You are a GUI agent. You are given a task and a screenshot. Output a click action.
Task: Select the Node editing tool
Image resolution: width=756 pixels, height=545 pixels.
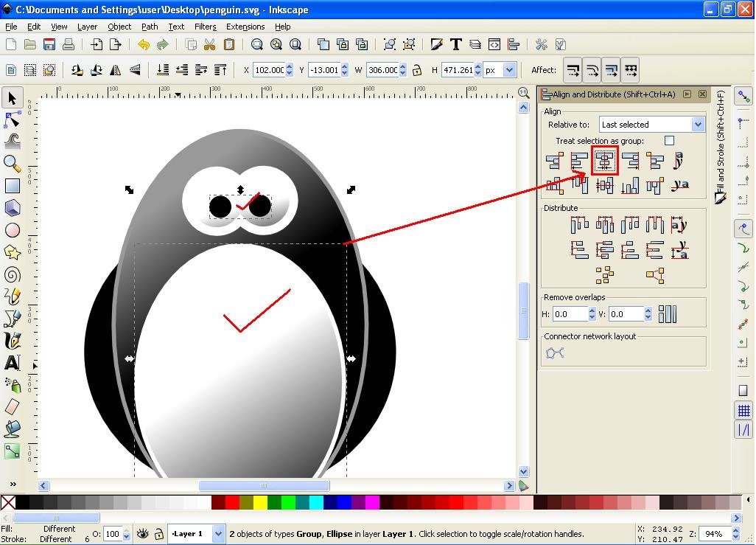pos(11,120)
